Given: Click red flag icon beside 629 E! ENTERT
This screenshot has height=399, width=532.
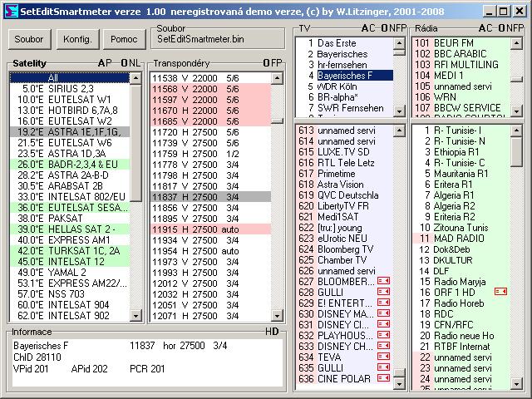Looking at the screenshot, I should [384, 303].
